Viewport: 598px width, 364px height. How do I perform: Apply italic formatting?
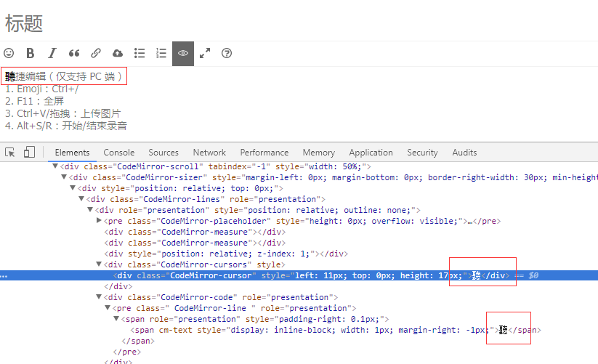(x=52, y=53)
